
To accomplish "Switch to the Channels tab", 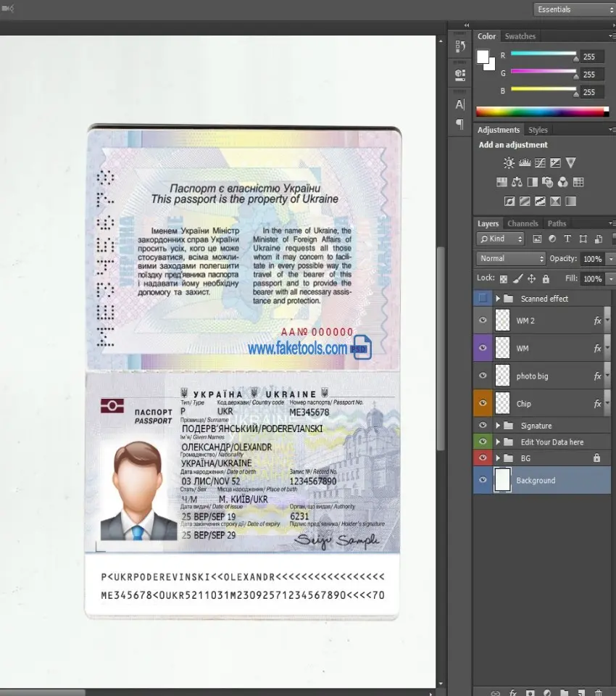I will pos(522,223).
